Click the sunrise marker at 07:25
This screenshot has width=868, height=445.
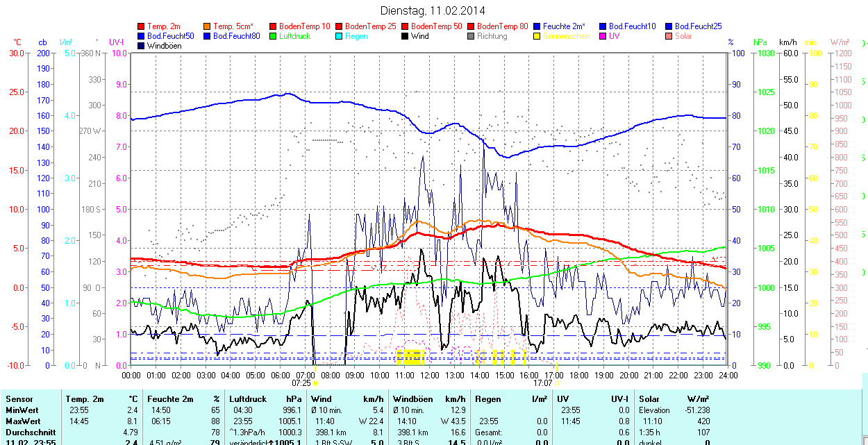315,383
